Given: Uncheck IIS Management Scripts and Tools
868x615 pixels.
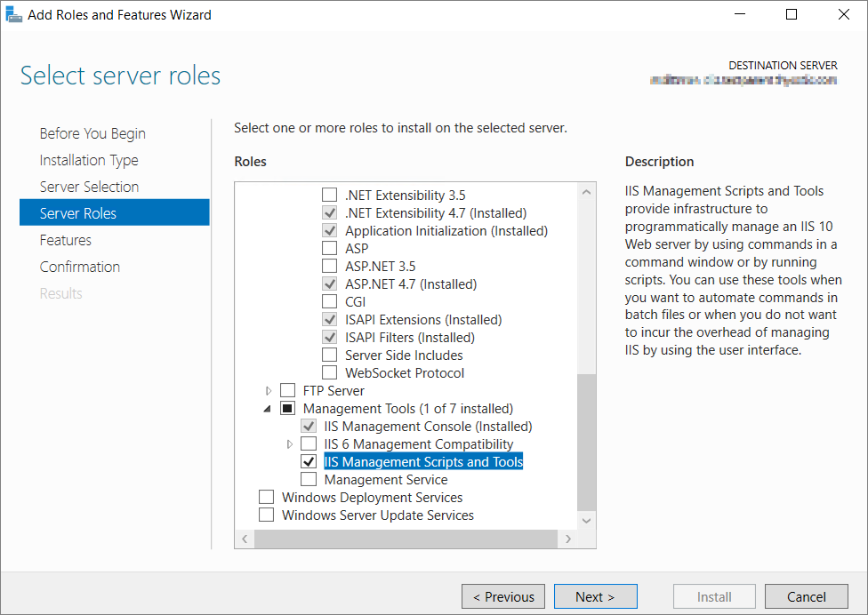Looking at the screenshot, I should 309,462.
